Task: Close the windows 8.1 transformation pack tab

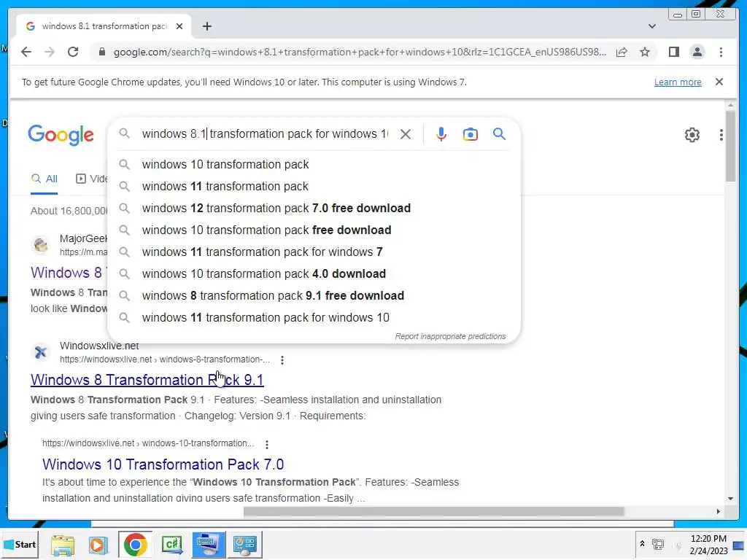Action: tap(179, 26)
